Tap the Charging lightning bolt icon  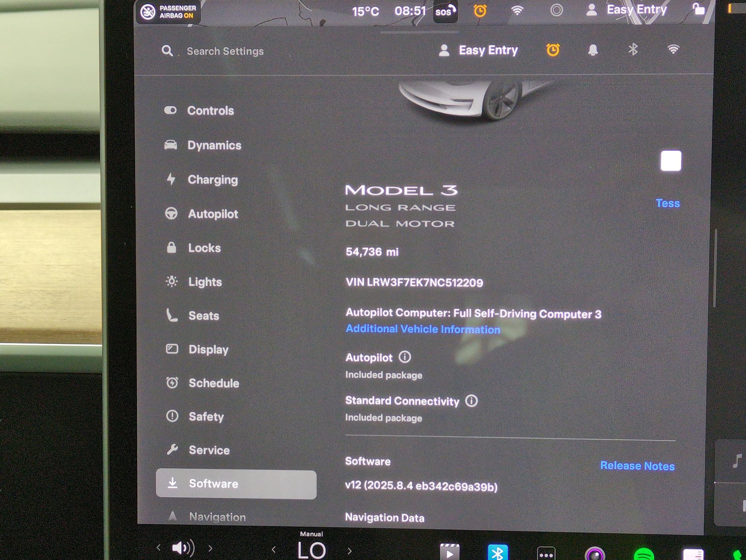(171, 179)
